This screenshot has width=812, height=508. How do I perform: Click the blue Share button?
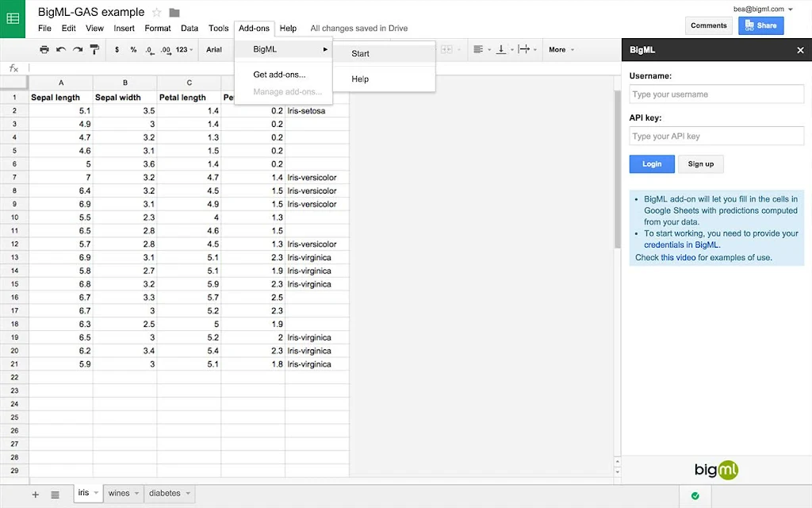click(x=760, y=25)
